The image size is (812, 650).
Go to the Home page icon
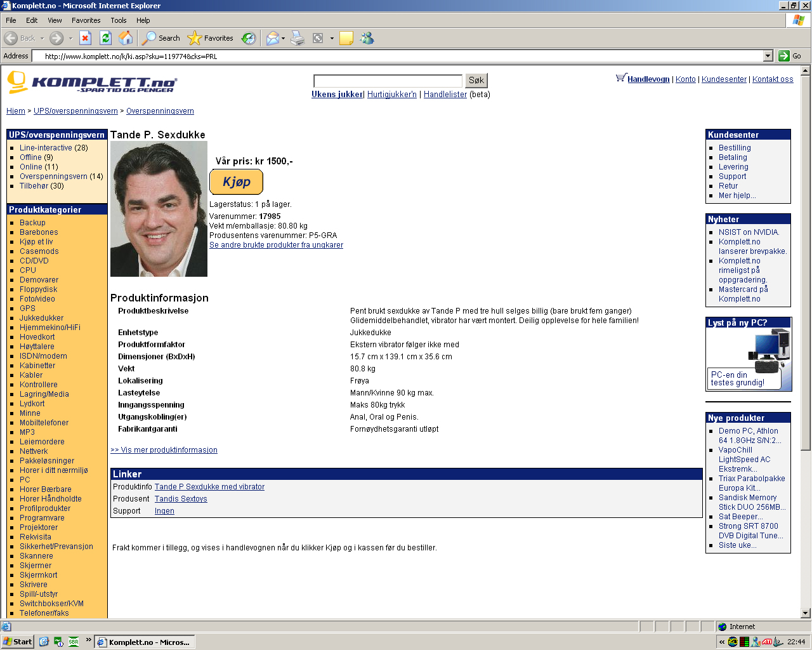(x=126, y=38)
